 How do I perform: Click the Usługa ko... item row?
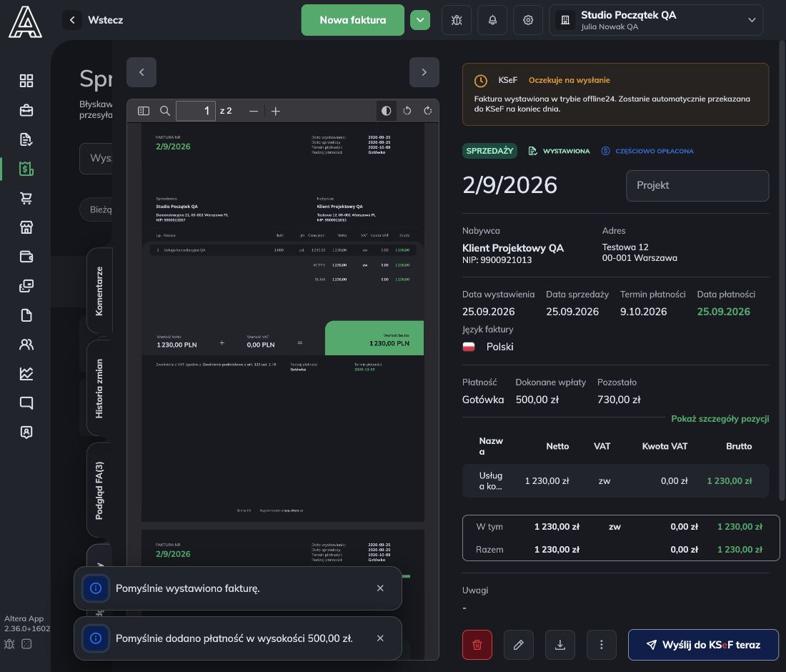click(x=615, y=480)
